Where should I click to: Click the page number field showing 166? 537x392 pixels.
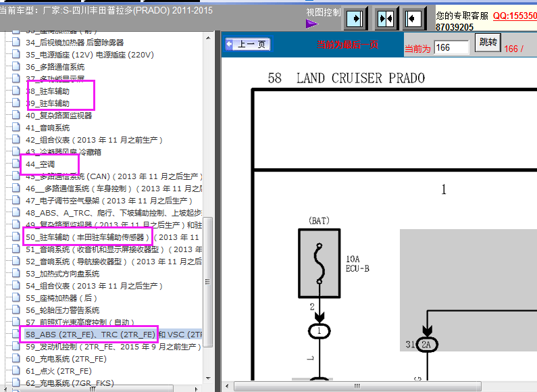(x=451, y=47)
